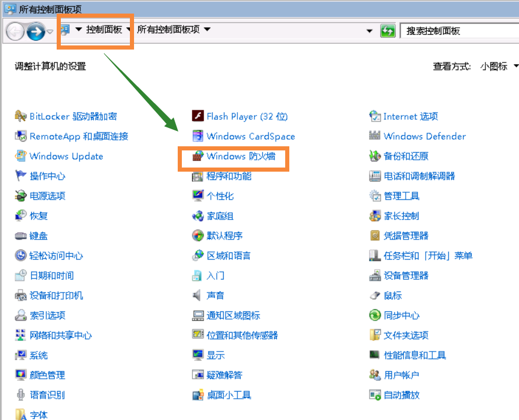The width and height of the screenshot is (519, 420).
Task: Open the 日期和时间 link
Action: pyautogui.click(x=51, y=275)
